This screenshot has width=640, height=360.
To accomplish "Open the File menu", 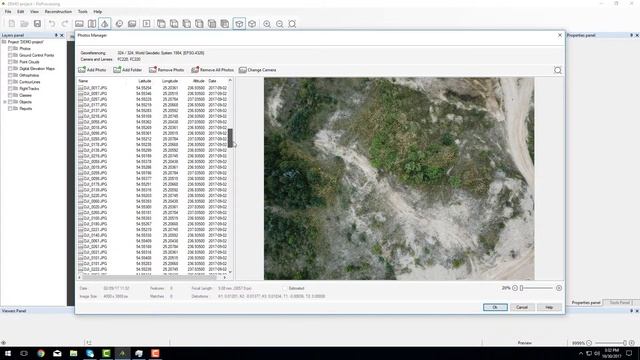I will click(8, 12).
